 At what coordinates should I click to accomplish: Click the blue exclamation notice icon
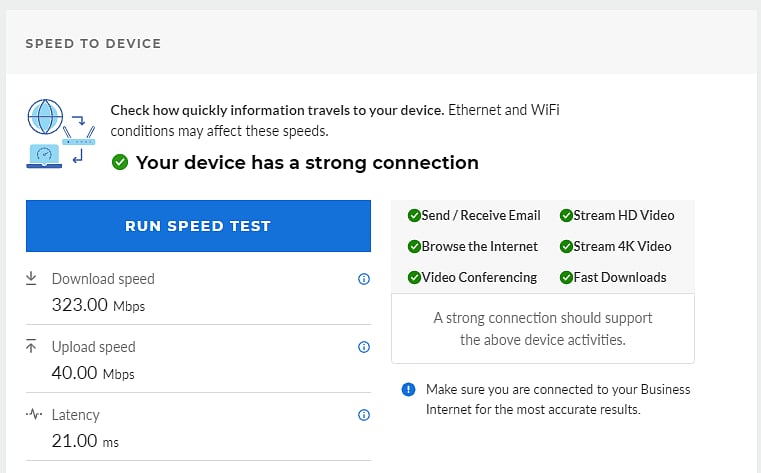tap(409, 389)
